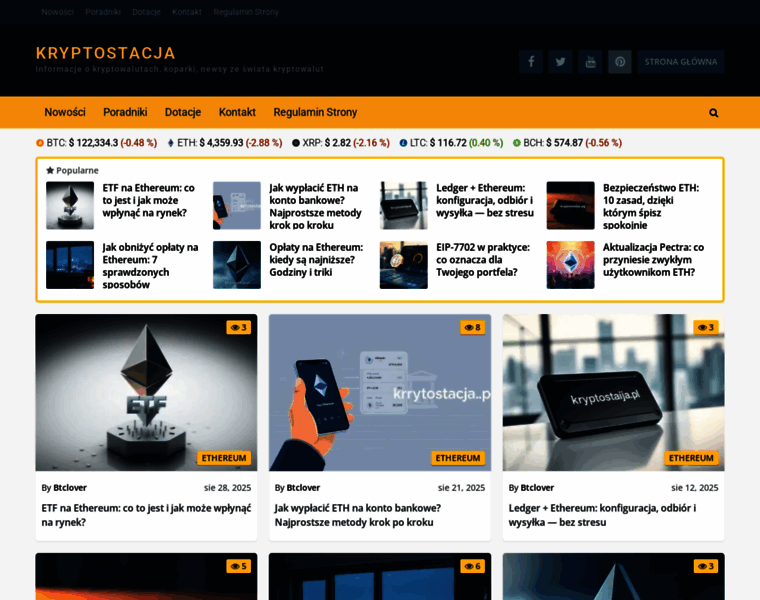Open the large phone-in-hand card image
The width and height of the screenshot is (760, 600).
[x=380, y=393]
